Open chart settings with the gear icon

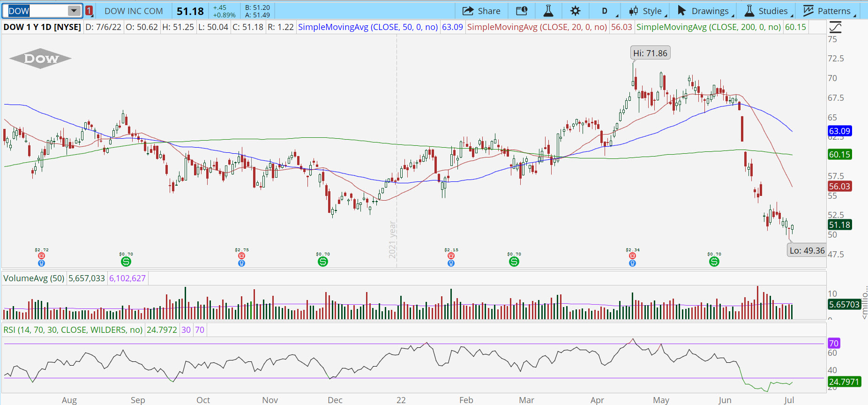pyautogui.click(x=576, y=11)
